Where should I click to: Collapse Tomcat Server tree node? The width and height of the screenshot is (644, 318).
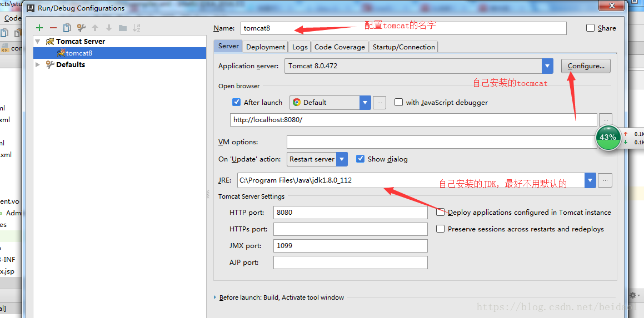coord(38,42)
